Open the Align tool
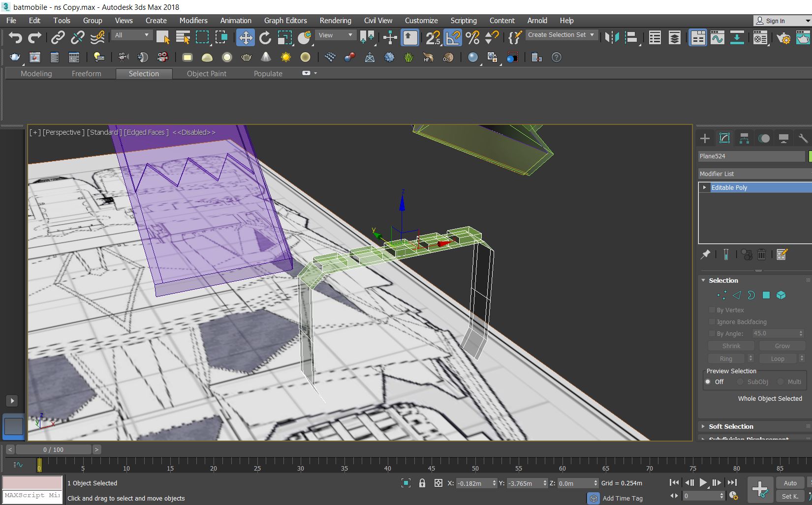The image size is (812, 505). coord(631,37)
